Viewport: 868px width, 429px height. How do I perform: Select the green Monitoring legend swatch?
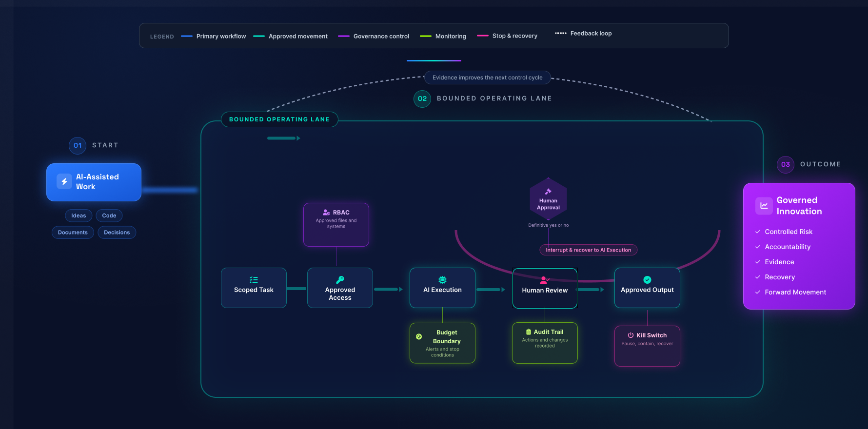click(426, 36)
